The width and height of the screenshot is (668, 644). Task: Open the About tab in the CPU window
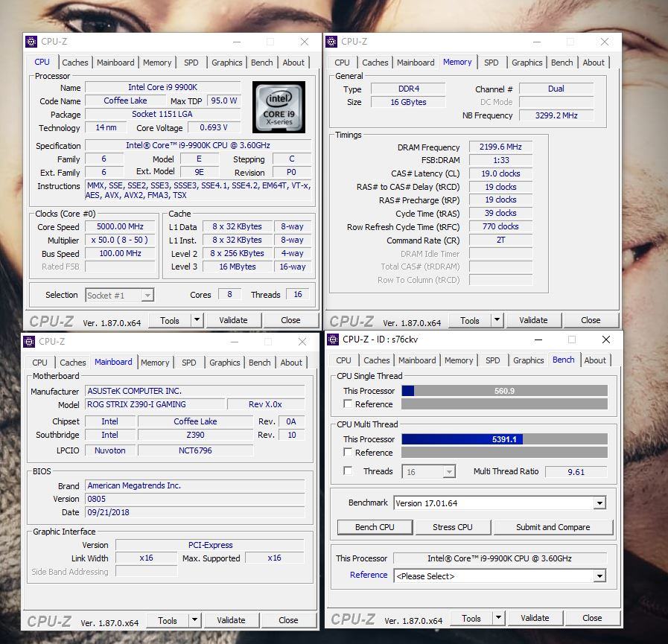[x=293, y=63]
